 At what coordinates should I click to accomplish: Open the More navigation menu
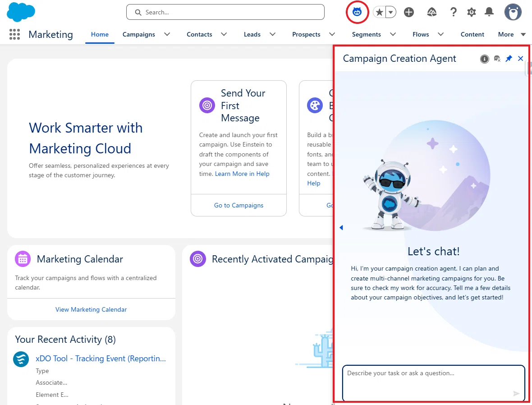pos(512,34)
